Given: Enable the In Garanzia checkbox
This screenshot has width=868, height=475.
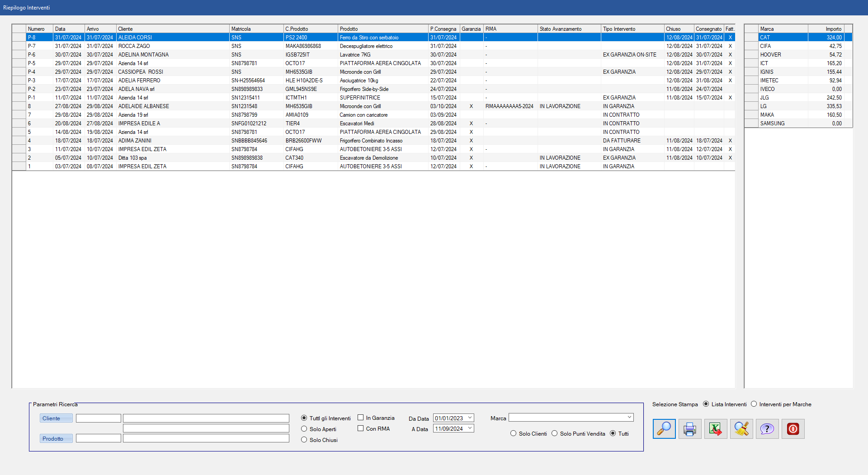Looking at the screenshot, I should tap(361, 418).
